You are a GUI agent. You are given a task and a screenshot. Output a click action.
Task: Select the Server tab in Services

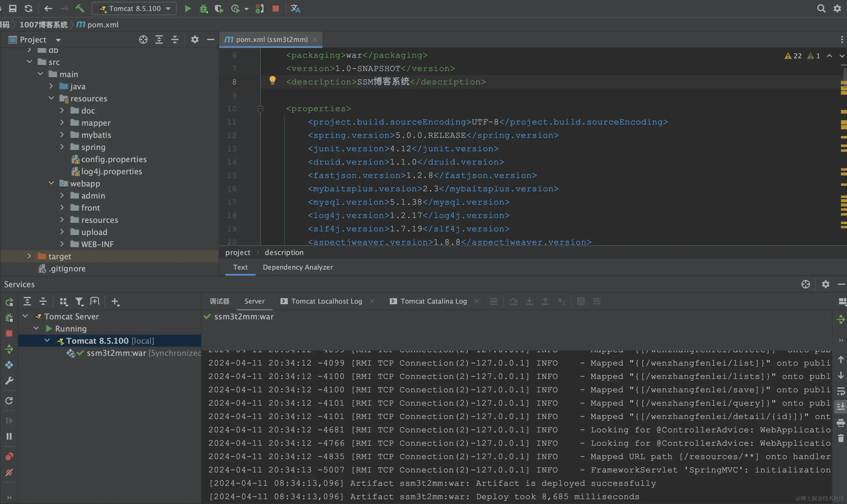coord(254,301)
